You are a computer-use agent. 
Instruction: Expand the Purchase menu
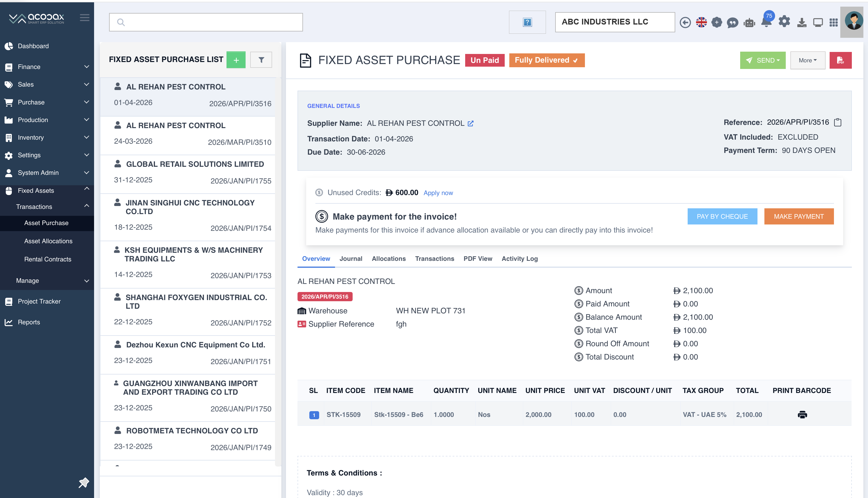(47, 102)
